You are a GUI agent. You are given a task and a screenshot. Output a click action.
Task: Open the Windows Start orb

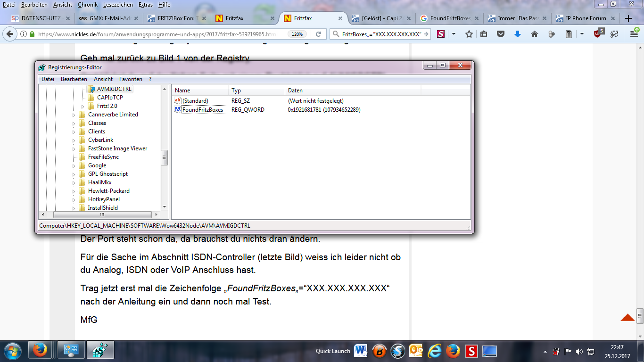pos(13,351)
